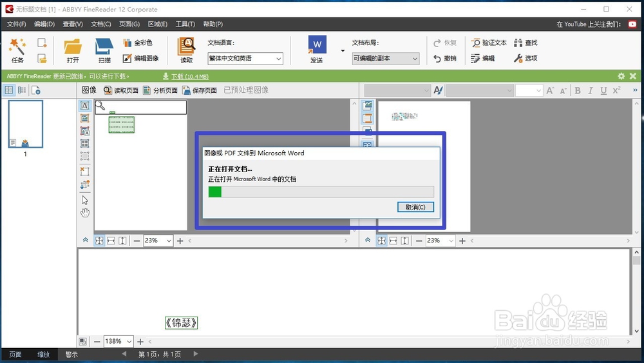Send to Microsoft Word icon
The image size is (644, 363).
pos(317,50)
